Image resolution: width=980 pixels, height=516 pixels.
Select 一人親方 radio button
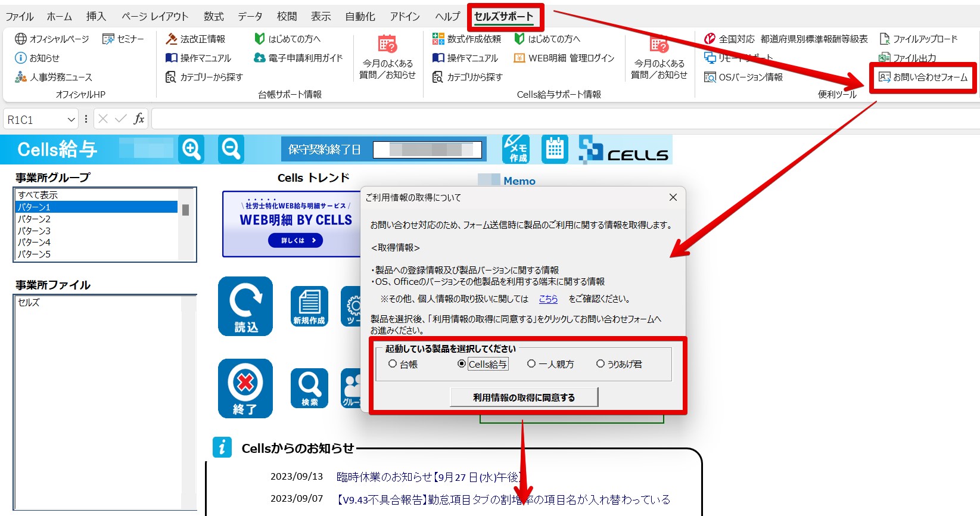(550, 364)
